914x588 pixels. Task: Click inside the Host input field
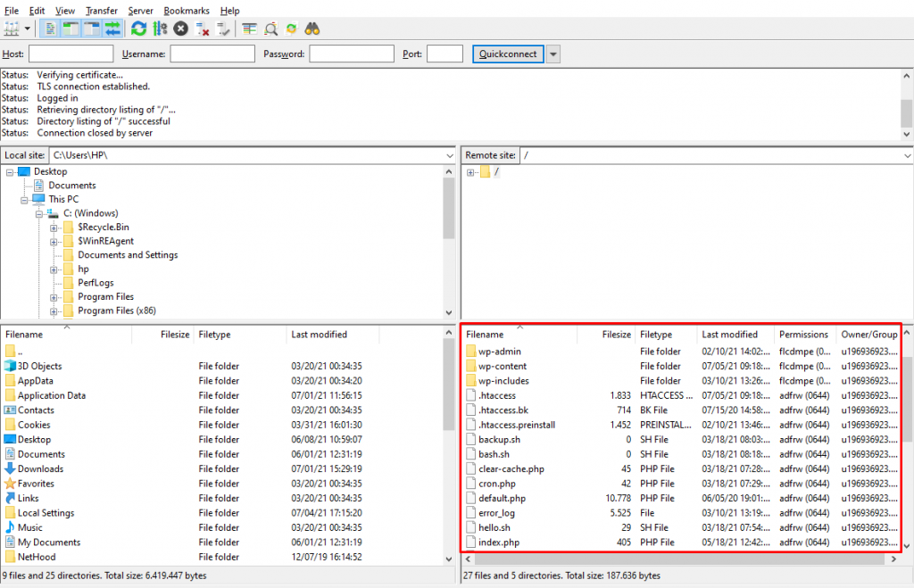click(71, 54)
